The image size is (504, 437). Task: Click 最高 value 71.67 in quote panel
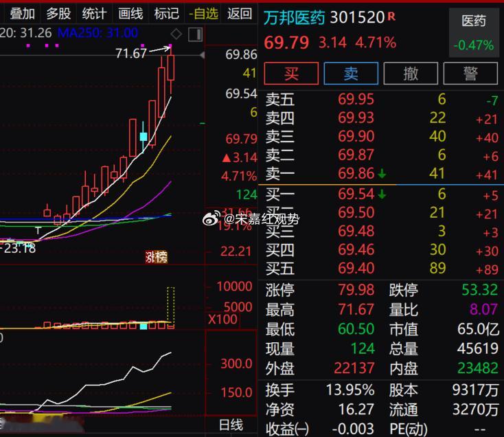tap(356, 310)
